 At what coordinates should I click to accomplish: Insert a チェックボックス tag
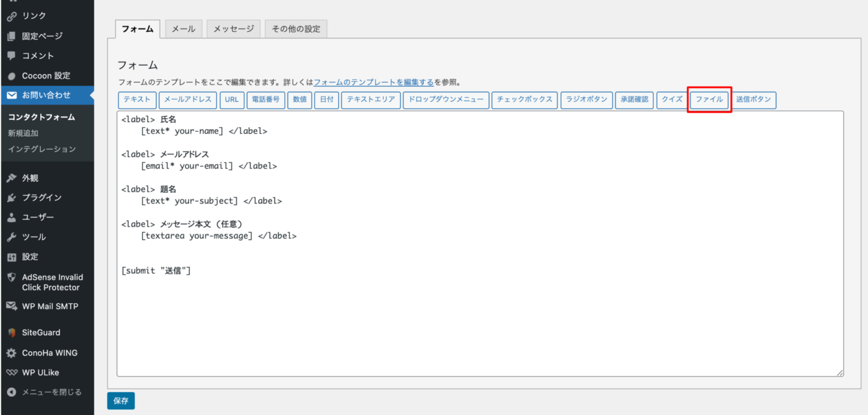tap(524, 100)
